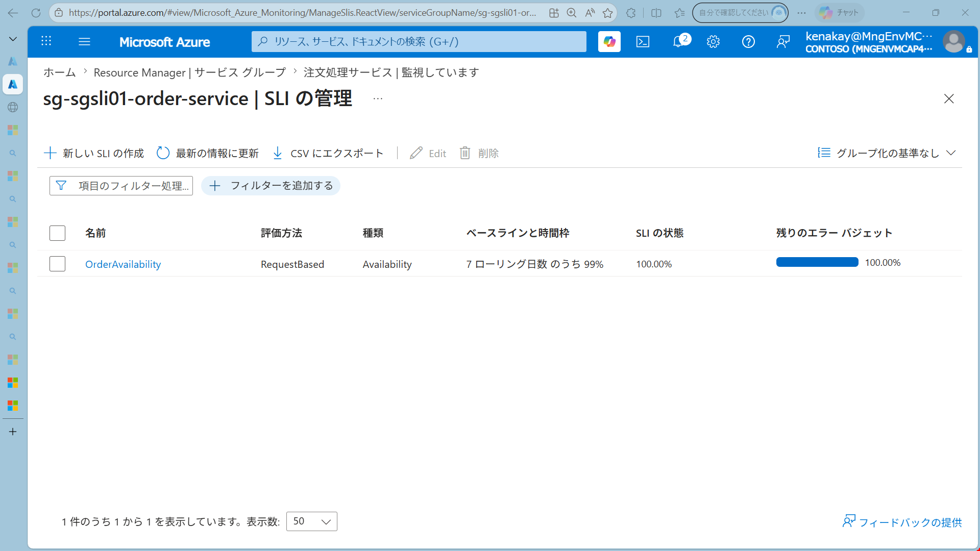Click the 自分で確認してください profile pill
This screenshot has width=980, height=551.
point(740,13)
